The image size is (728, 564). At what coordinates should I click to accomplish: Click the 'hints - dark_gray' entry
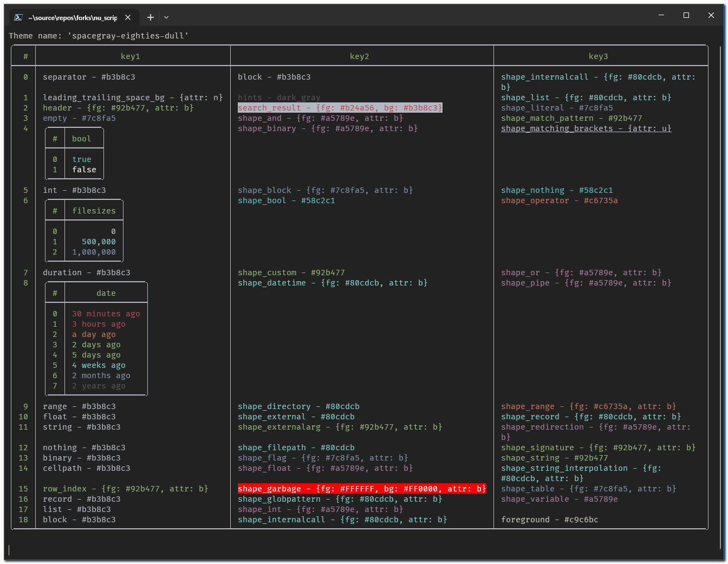click(279, 98)
